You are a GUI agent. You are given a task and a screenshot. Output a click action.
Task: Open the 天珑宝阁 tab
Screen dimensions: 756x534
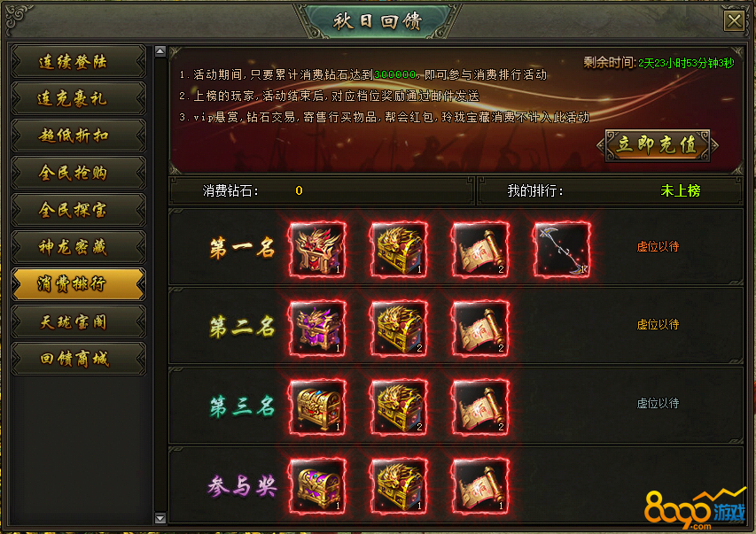point(79,321)
